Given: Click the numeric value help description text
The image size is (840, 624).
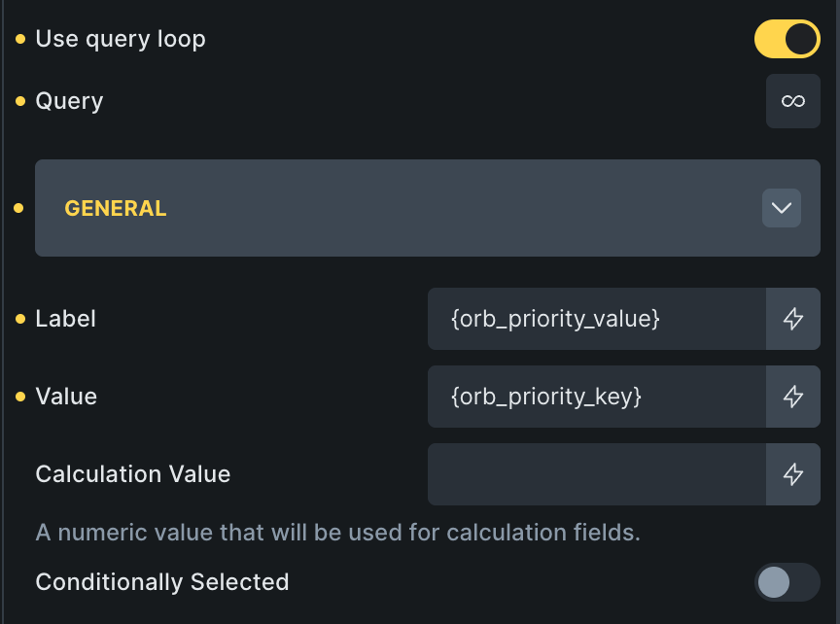Looking at the screenshot, I should [x=337, y=533].
